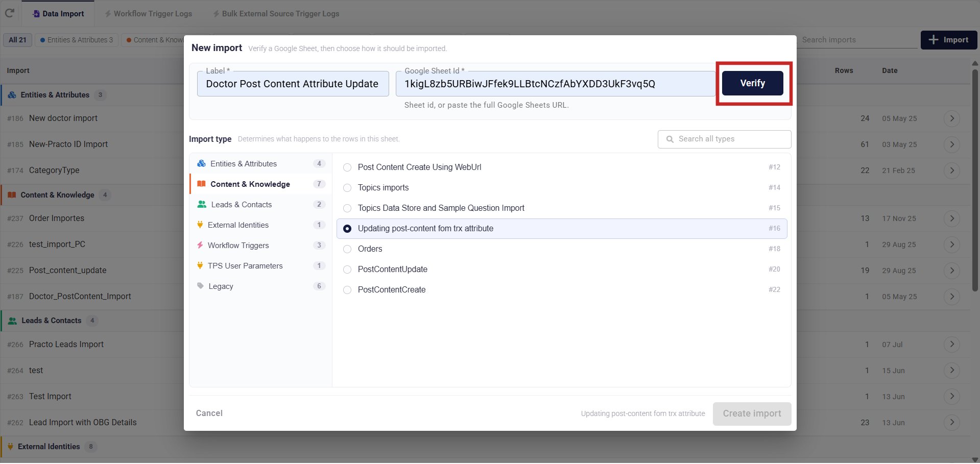980x464 pixels.
Task: Click the Leads & Contacts people icon in dialog
Action: (202, 204)
